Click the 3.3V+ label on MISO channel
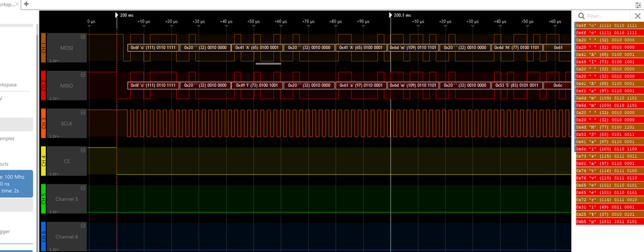 coord(54,99)
